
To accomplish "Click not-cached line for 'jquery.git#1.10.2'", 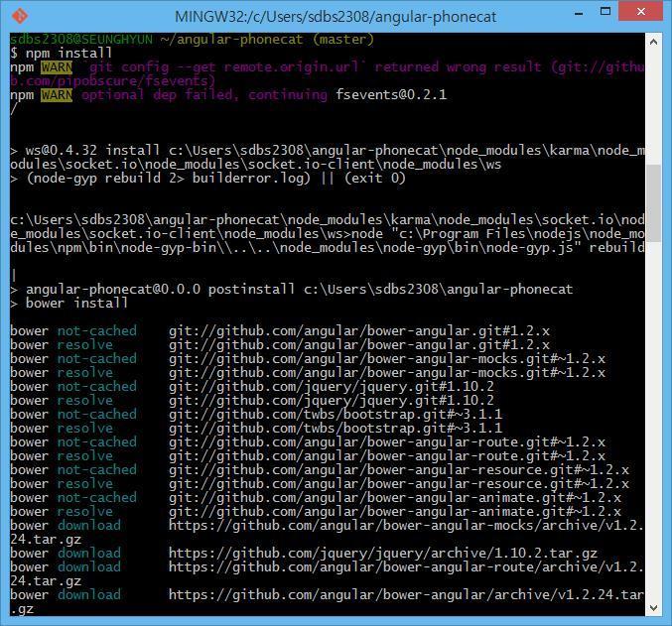I will point(252,387).
